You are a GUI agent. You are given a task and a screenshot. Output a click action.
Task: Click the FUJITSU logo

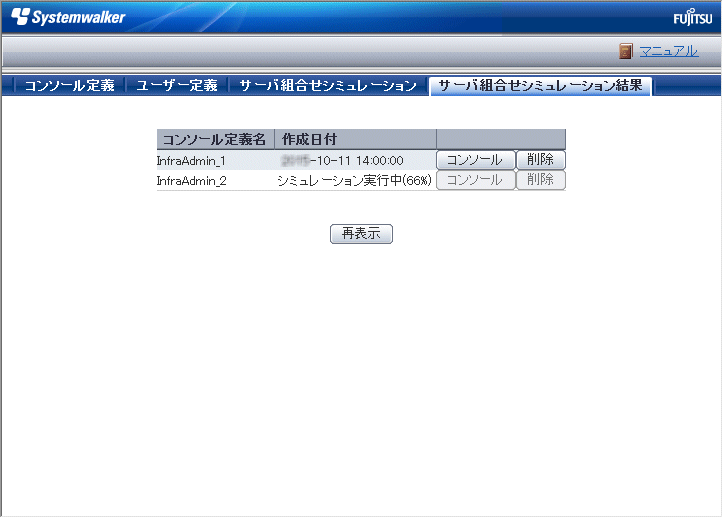point(693,18)
